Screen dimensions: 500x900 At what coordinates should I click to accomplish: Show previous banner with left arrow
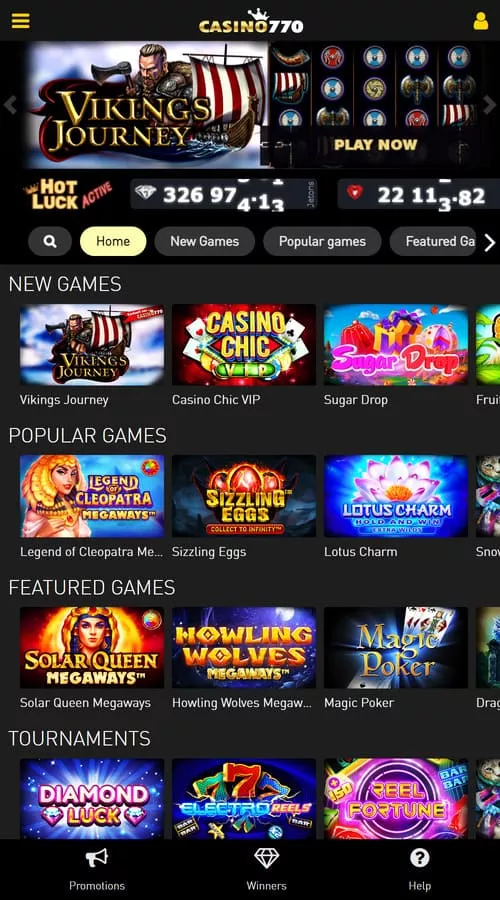click(x=10, y=105)
